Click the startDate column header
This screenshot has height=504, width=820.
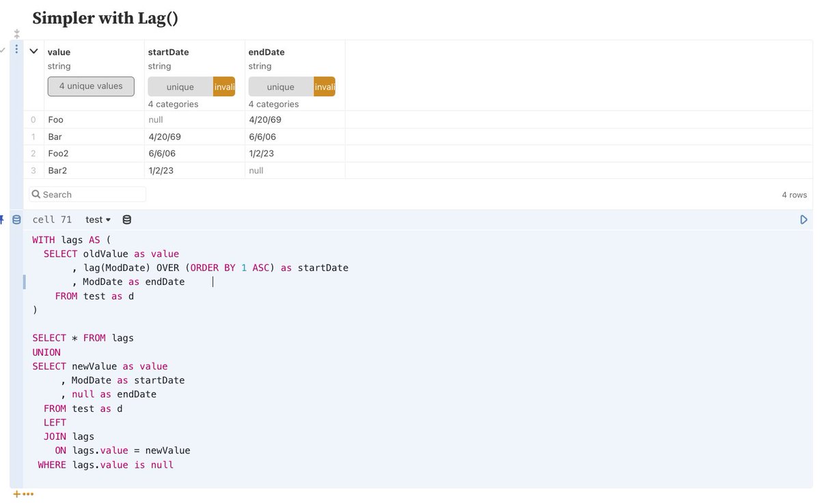pyautogui.click(x=168, y=52)
